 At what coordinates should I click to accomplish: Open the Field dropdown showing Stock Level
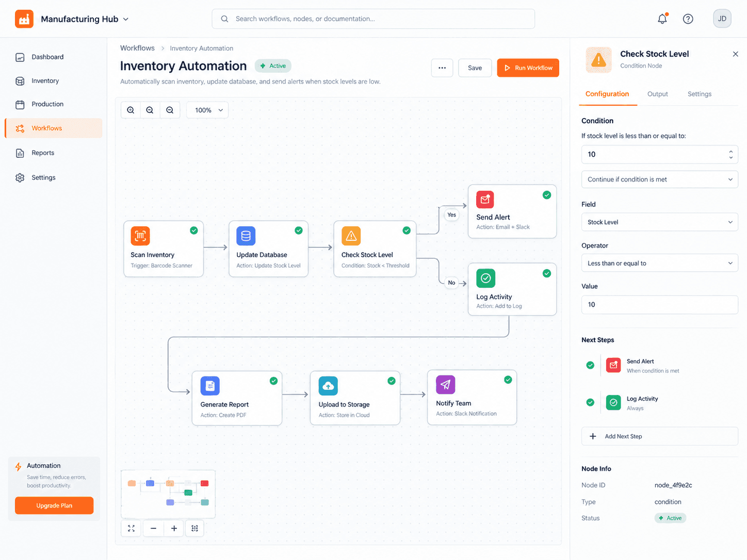click(x=660, y=222)
